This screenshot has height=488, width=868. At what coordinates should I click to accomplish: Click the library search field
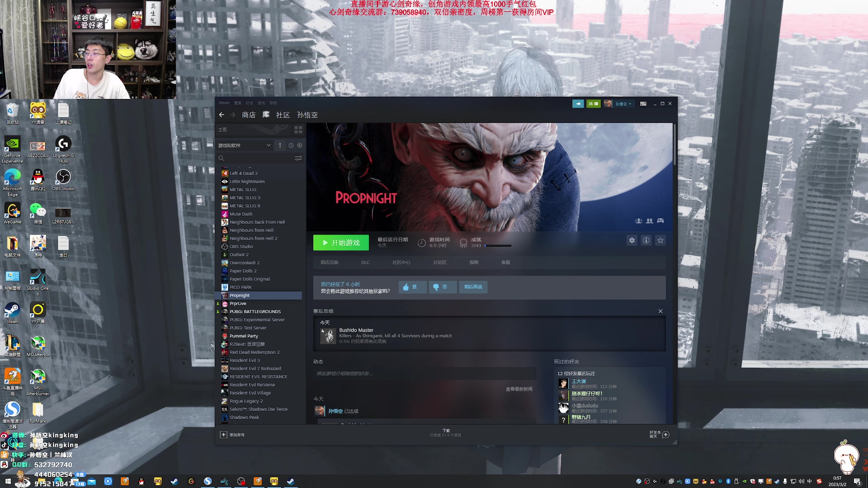pos(255,158)
